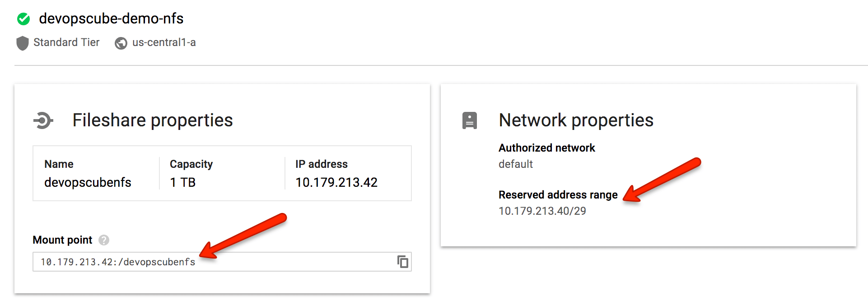Click the Authorized network label
Image resolution: width=868 pixels, height=305 pixels.
coord(546,148)
